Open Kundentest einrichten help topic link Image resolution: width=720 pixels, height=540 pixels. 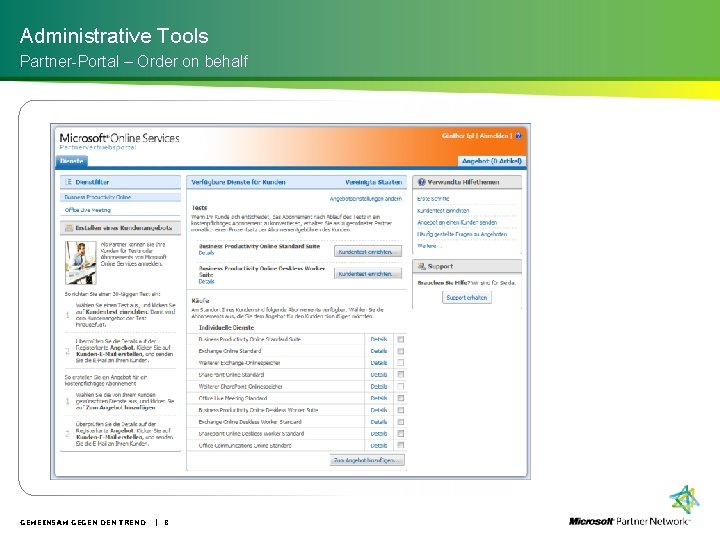coord(443,211)
